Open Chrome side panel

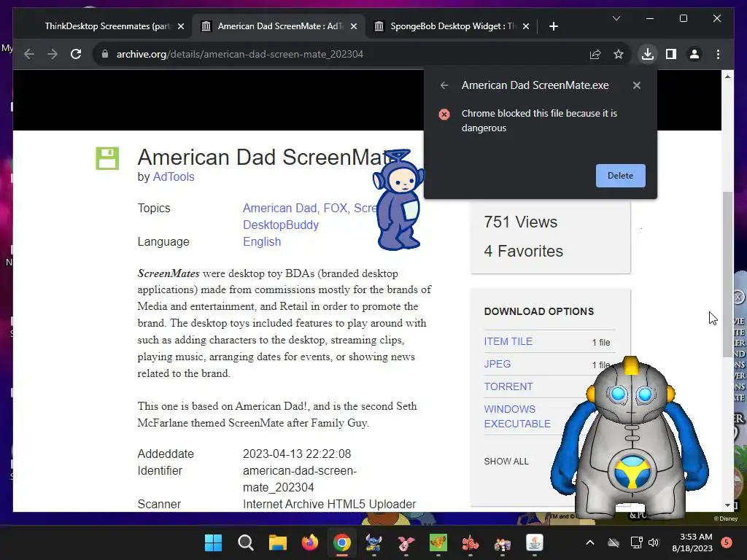coord(671,54)
